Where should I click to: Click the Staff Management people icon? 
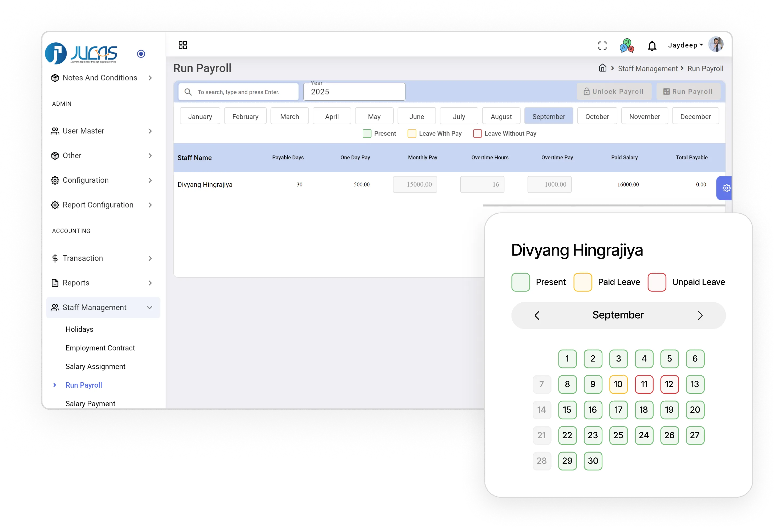click(55, 307)
